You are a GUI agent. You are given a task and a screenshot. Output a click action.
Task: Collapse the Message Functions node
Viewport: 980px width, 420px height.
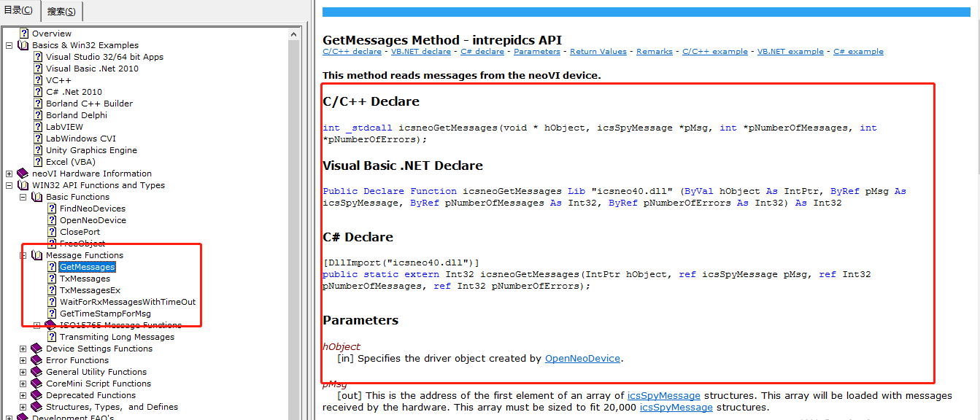coord(23,255)
